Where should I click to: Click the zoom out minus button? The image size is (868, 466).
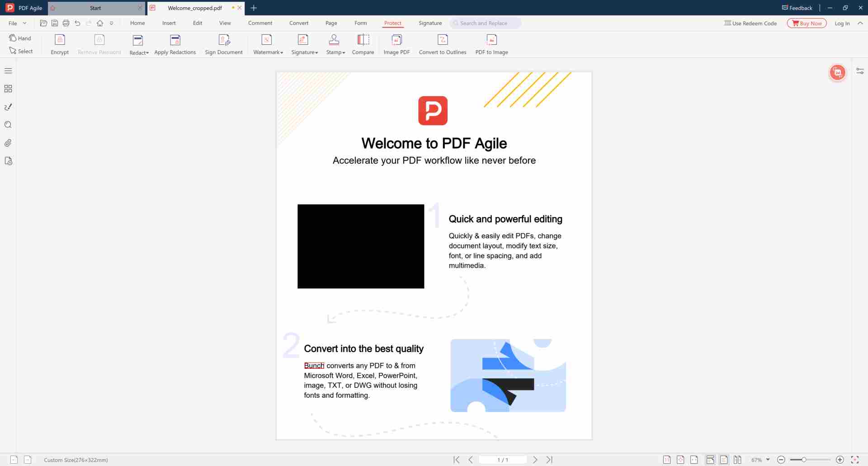pos(781,460)
